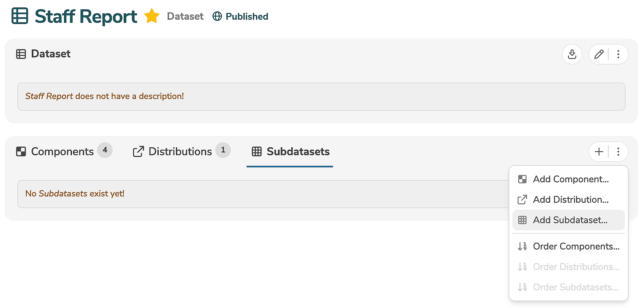Screen dimensions: 644x308
Task: Click the favorite star next to Staff Report
Action: 152,16
